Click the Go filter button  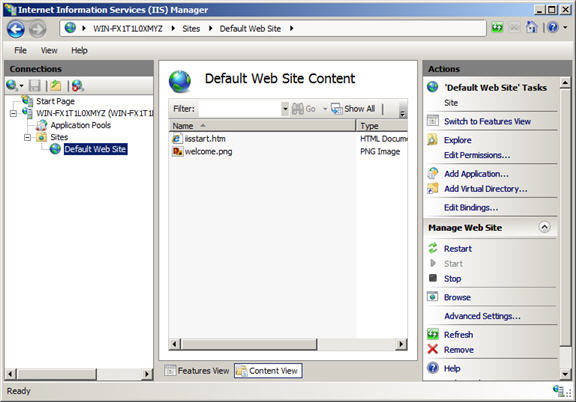pos(304,109)
